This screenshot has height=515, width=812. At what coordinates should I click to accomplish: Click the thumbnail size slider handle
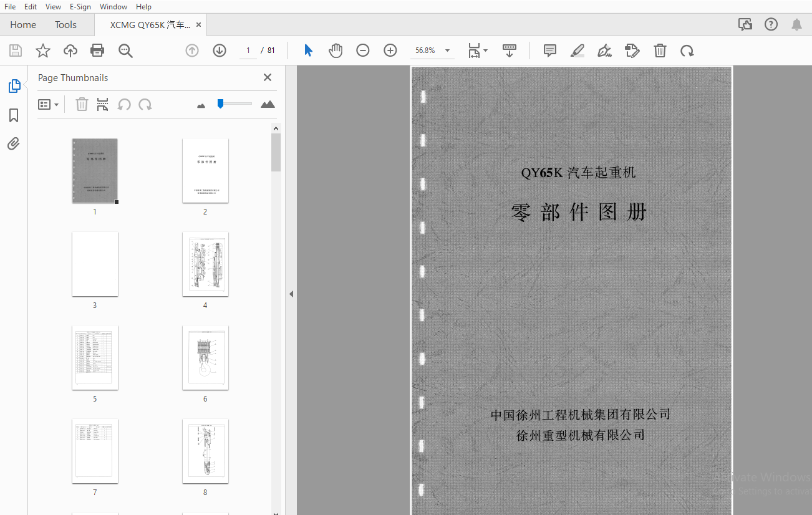(220, 103)
